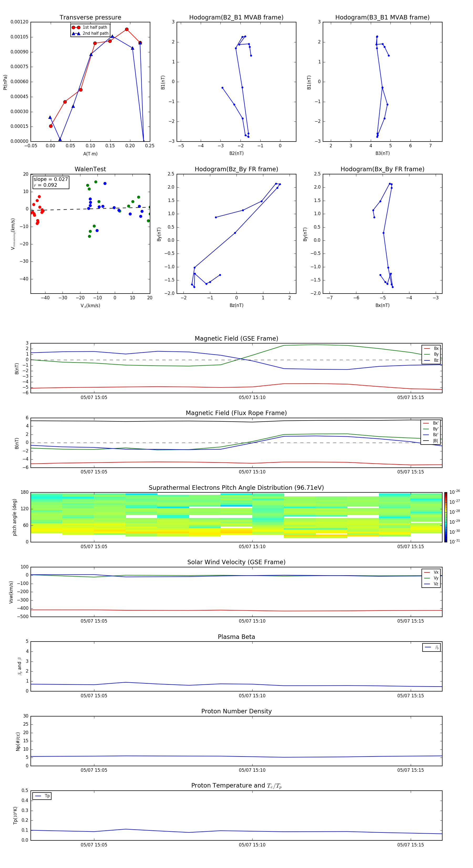Click the 10^-31 colorbar label

455,542
